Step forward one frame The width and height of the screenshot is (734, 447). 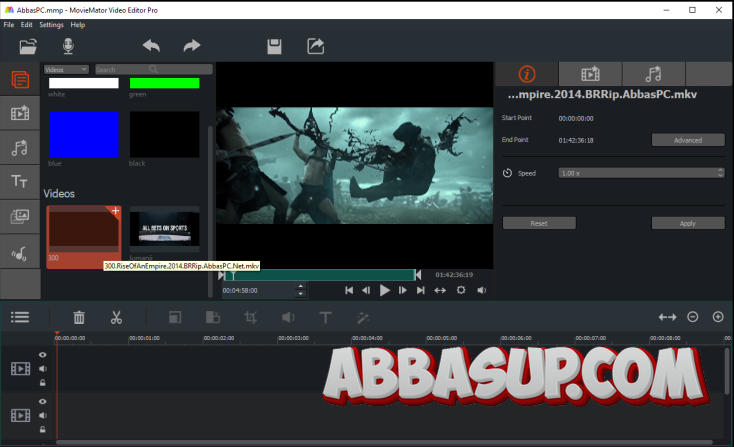(403, 290)
